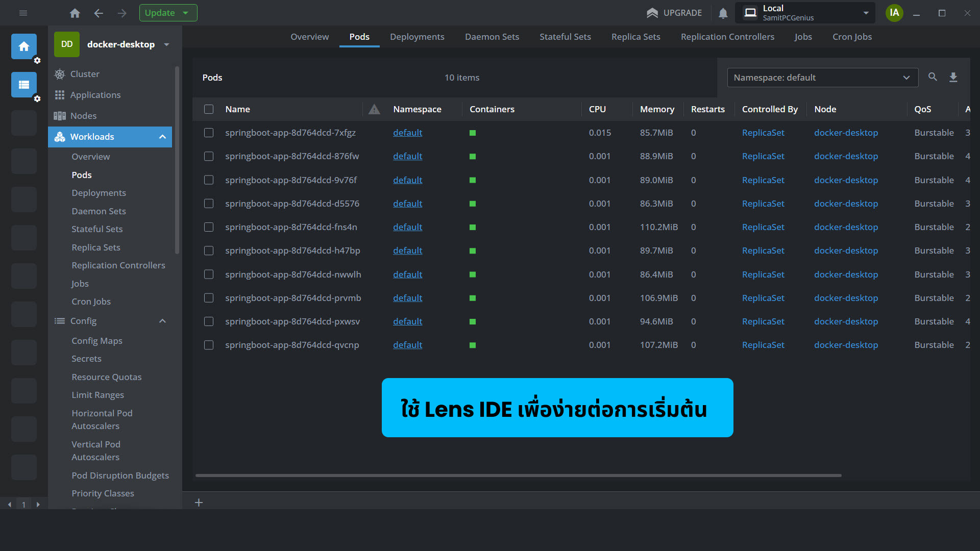The image size is (980, 551).
Task: Collapse the Workloads section
Action: (x=162, y=137)
